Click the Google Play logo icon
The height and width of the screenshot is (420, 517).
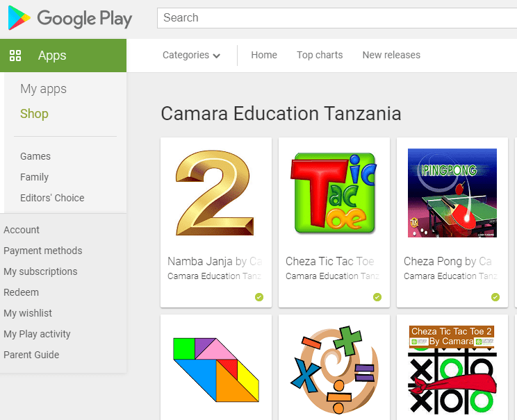[19, 18]
